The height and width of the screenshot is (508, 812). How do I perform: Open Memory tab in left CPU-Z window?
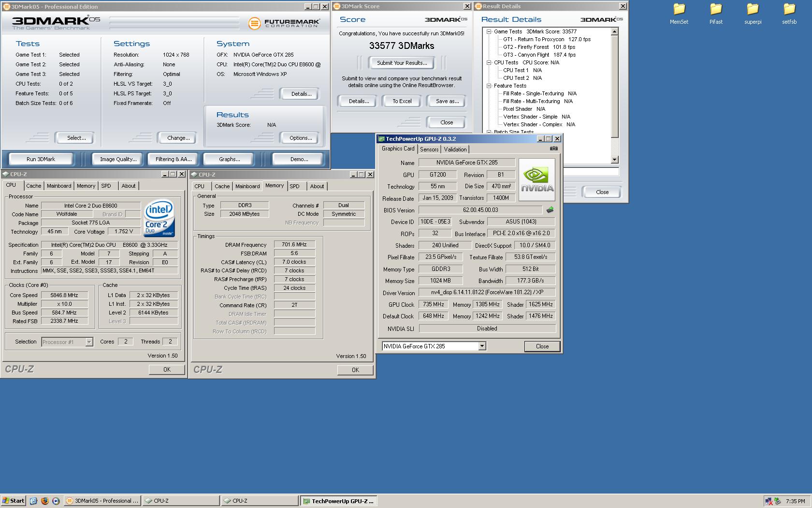pos(86,186)
